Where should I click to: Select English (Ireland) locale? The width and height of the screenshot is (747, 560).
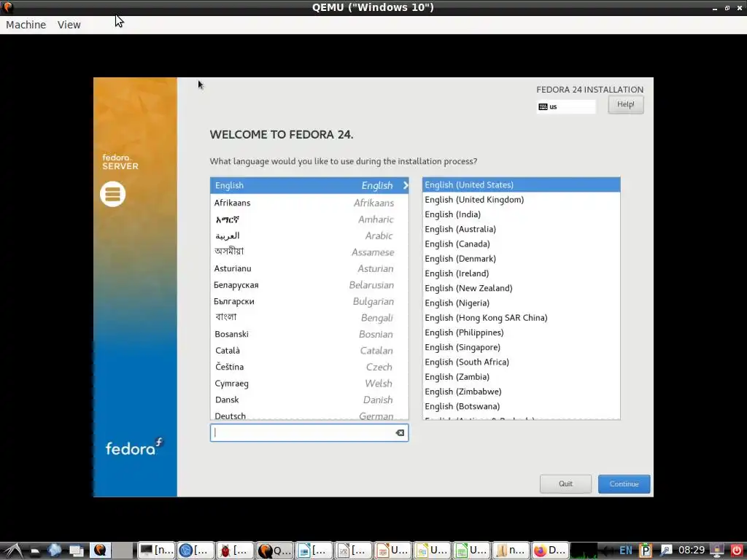coord(521,273)
